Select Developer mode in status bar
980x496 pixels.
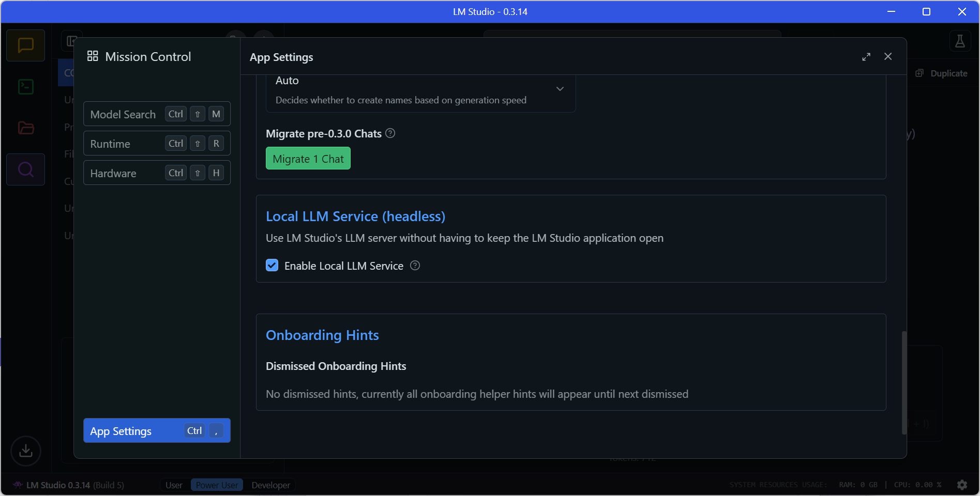click(x=270, y=485)
